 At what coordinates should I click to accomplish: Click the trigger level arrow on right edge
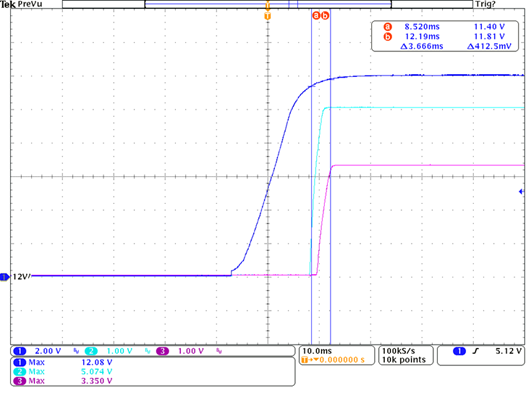pos(521,192)
